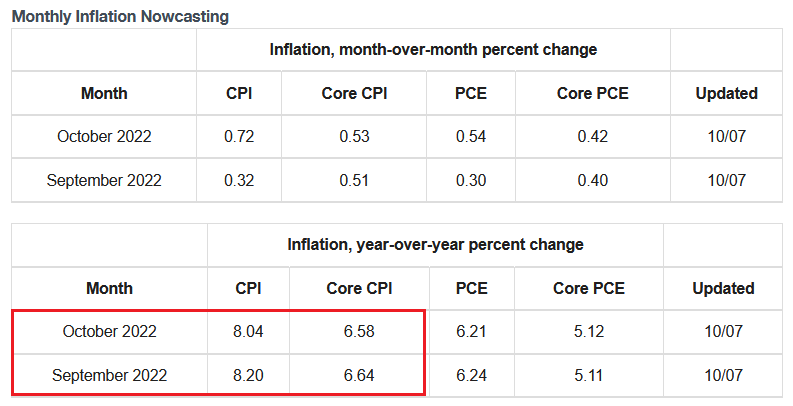Click Core CPI header in first table
The height and width of the screenshot is (406, 793).
(x=355, y=94)
